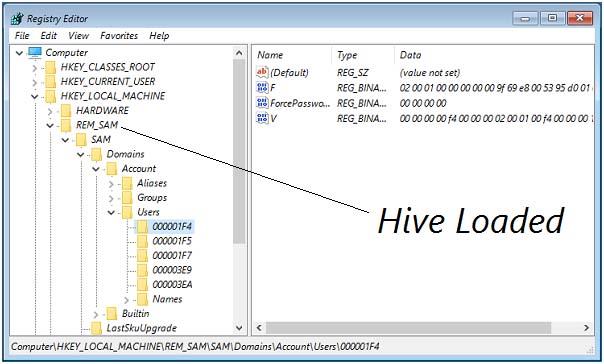Click the 000001F5 folder icon
Image resolution: width=604 pixels, height=364 pixels.
tap(142, 242)
